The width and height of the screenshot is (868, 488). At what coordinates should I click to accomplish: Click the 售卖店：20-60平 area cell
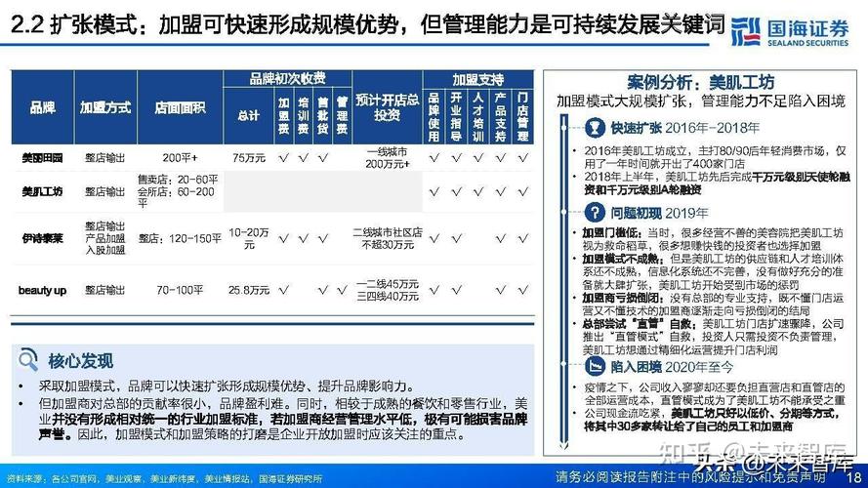178,191
